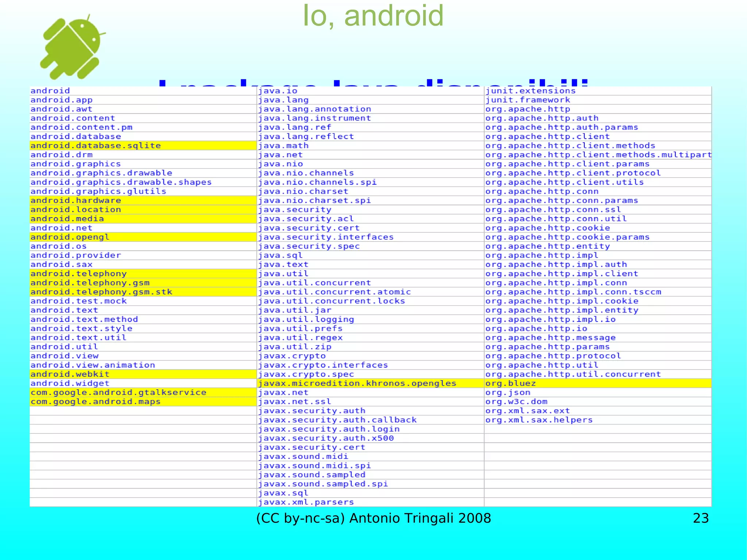Click org.apache.http.impl.conn.tsccm entry
This screenshot has height=560, width=747.
pos(598,292)
